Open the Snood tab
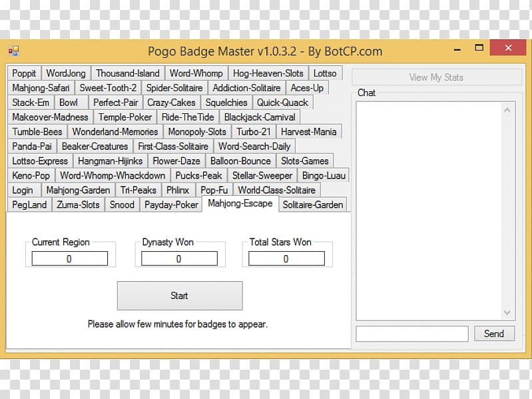This screenshot has height=399, width=532. pos(122,204)
